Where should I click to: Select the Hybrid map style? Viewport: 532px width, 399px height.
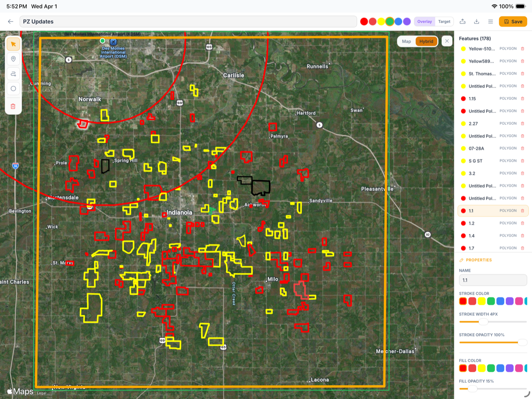[x=426, y=41]
